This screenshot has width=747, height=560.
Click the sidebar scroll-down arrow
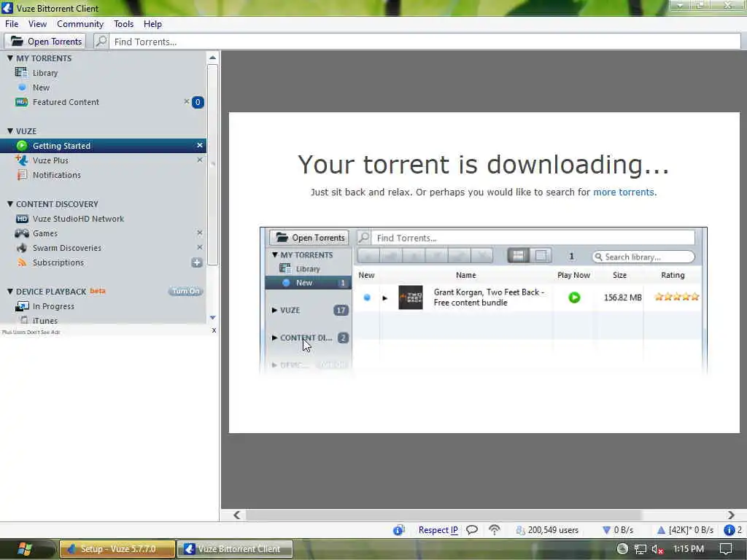tap(212, 318)
